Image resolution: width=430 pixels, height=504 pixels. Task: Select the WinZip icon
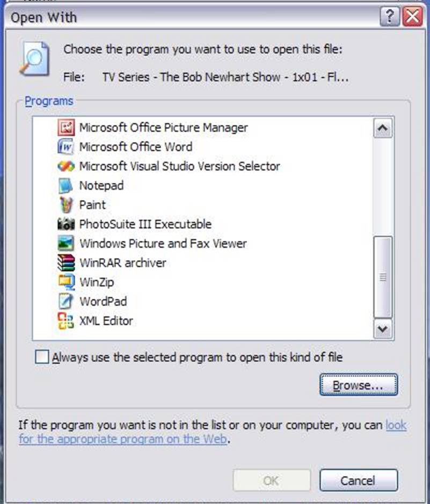(66, 282)
